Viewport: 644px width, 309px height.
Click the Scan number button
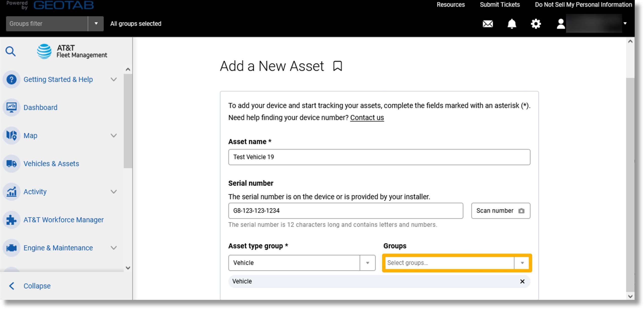500,210
